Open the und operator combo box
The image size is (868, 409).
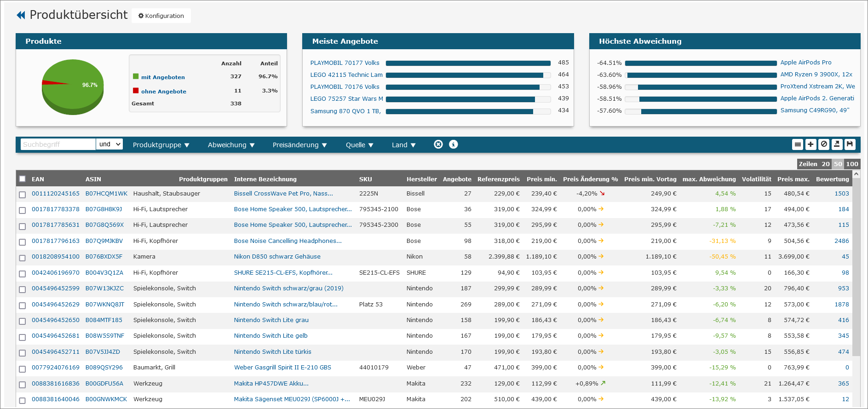109,144
